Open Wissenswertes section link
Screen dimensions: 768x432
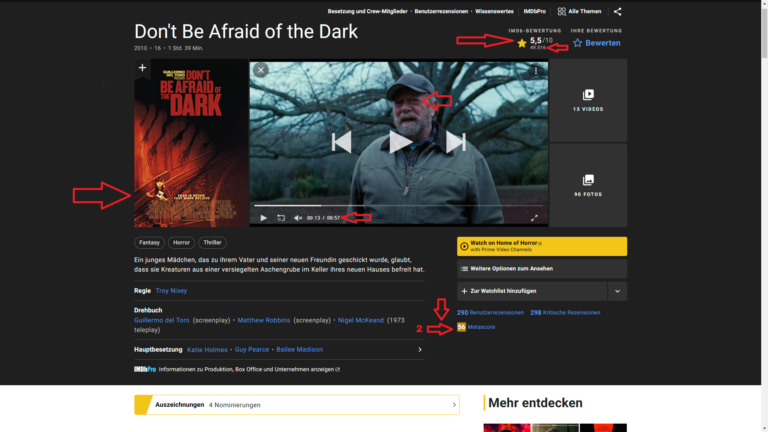click(x=494, y=11)
